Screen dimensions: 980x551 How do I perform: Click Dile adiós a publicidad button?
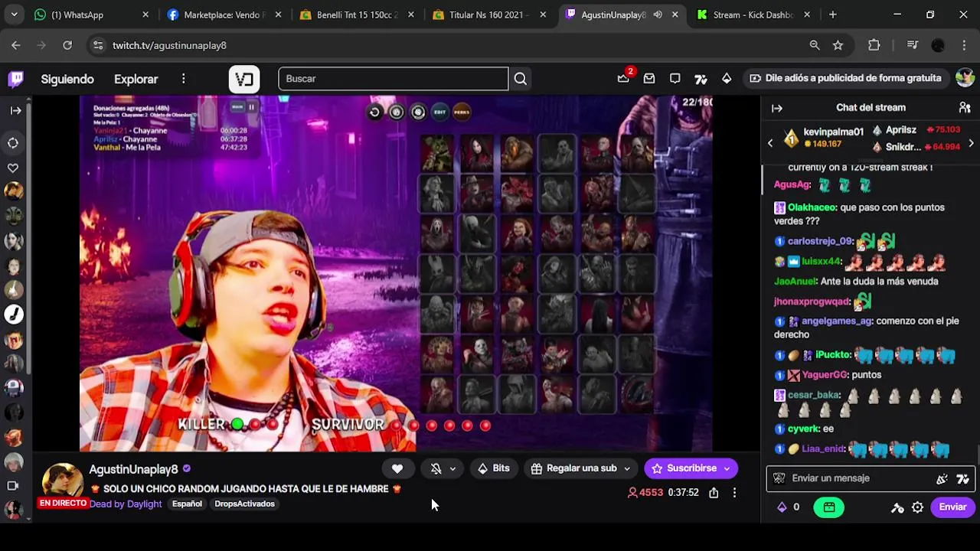[845, 78]
